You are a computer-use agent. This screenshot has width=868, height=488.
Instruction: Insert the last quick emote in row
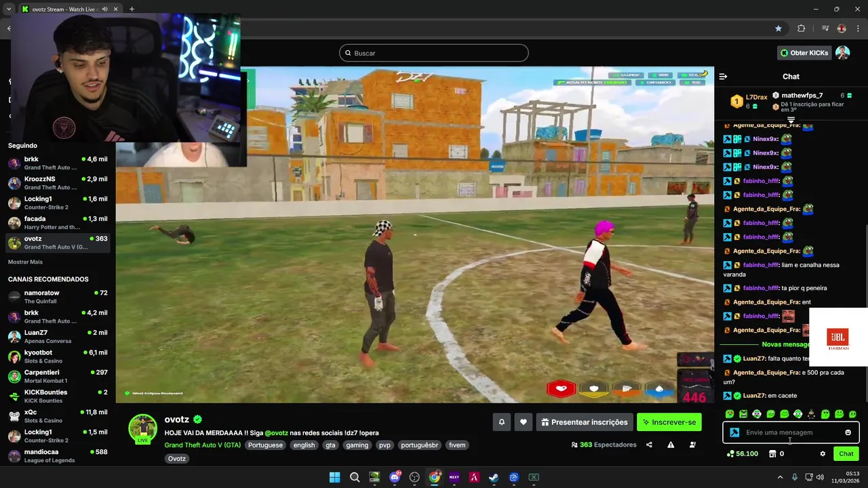(852, 414)
